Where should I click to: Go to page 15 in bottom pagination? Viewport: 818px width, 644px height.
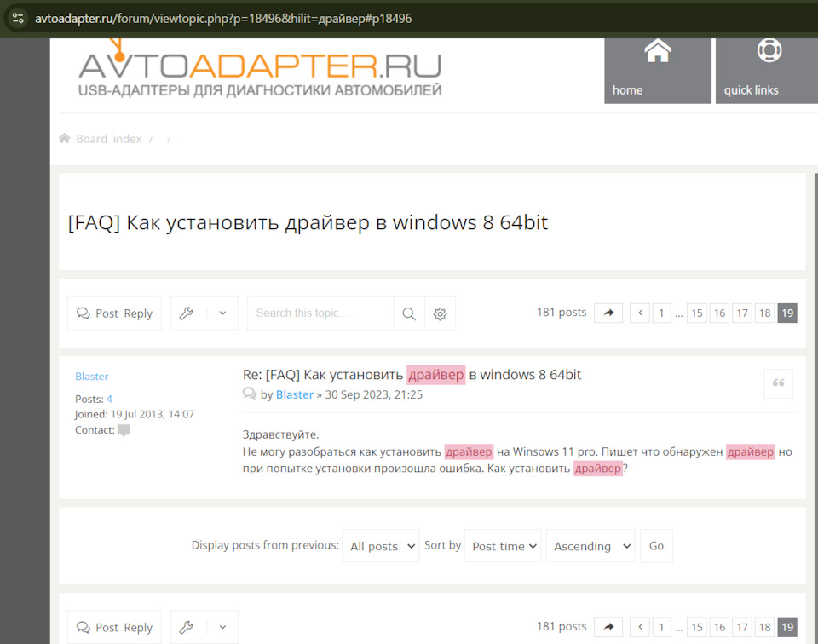697,627
